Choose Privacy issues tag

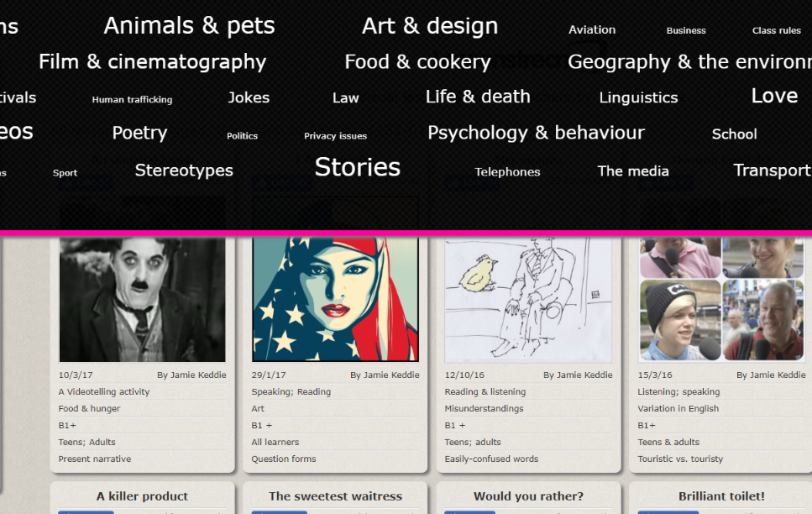pyautogui.click(x=335, y=136)
